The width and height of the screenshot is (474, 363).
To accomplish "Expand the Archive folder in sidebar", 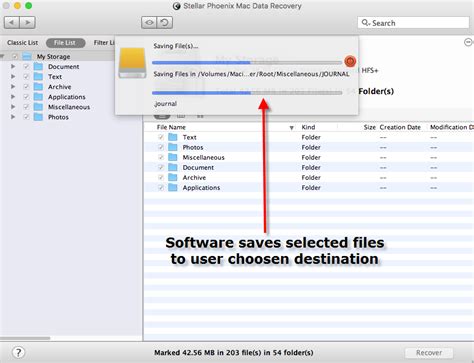I will 13,87.
